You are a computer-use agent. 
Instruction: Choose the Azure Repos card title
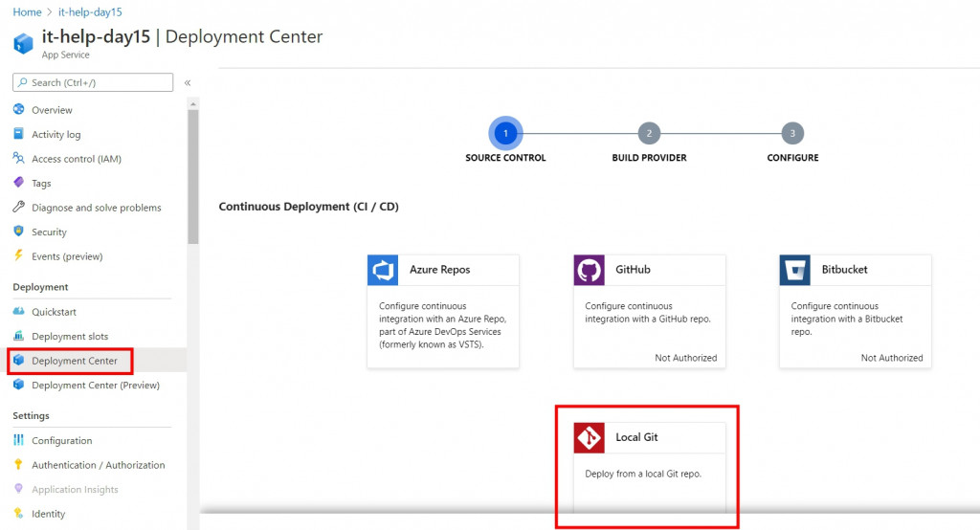coord(440,270)
